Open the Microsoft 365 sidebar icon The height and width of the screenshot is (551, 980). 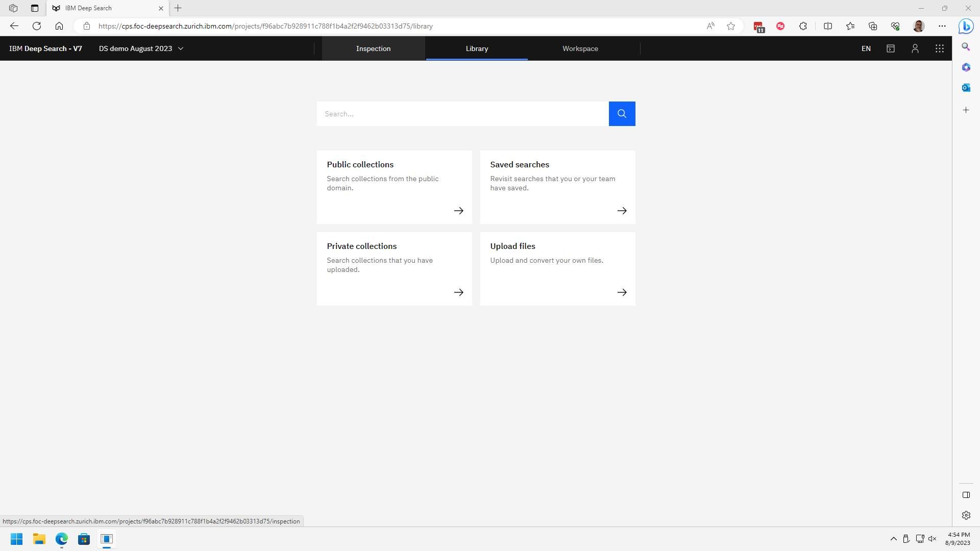(966, 67)
